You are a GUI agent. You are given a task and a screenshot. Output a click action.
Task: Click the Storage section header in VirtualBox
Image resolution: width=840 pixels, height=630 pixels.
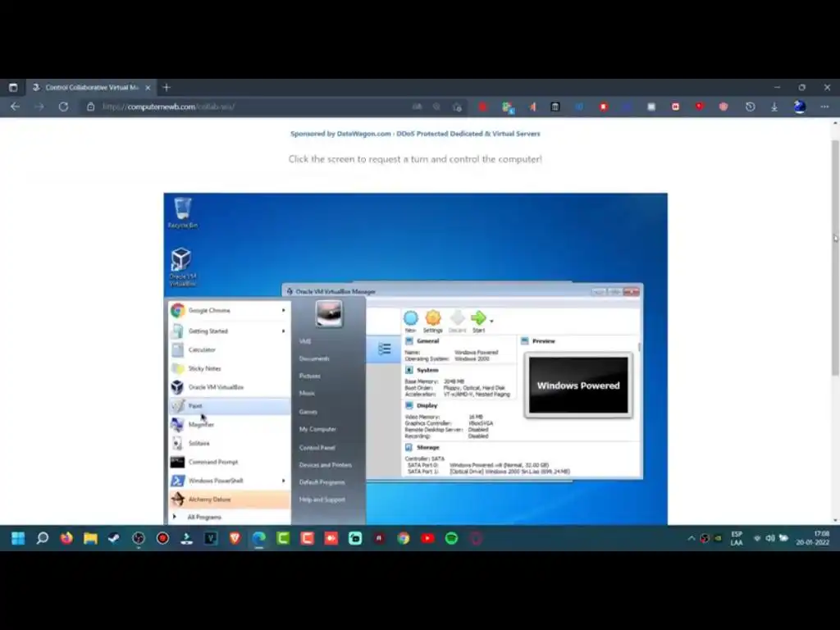[x=427, y=447]
